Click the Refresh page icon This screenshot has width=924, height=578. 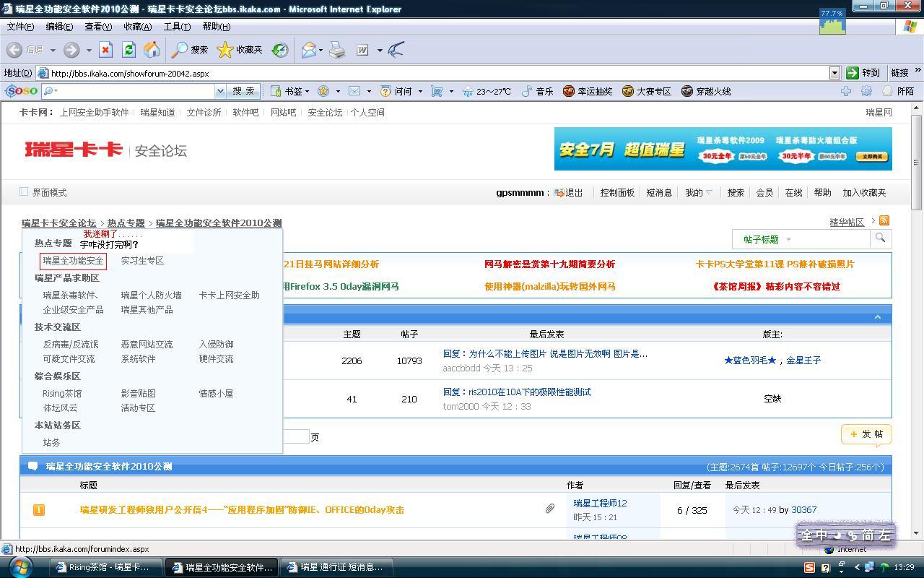[x=128, y=50]
